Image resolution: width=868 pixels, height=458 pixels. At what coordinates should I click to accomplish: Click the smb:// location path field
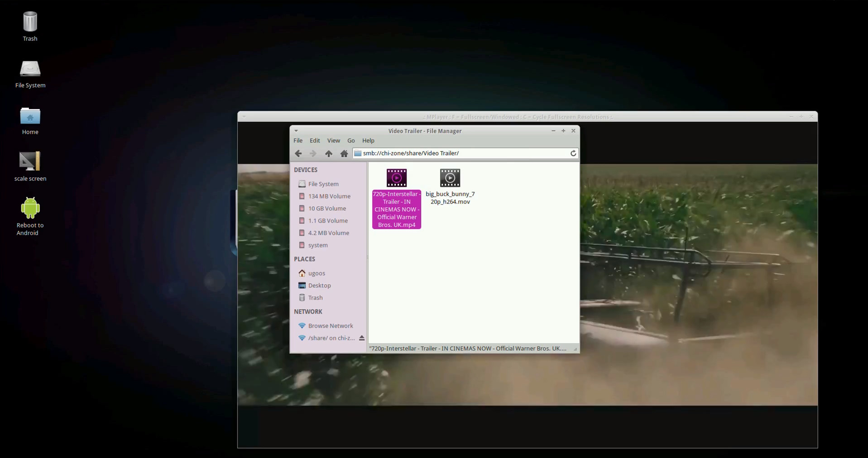[465, 153]
